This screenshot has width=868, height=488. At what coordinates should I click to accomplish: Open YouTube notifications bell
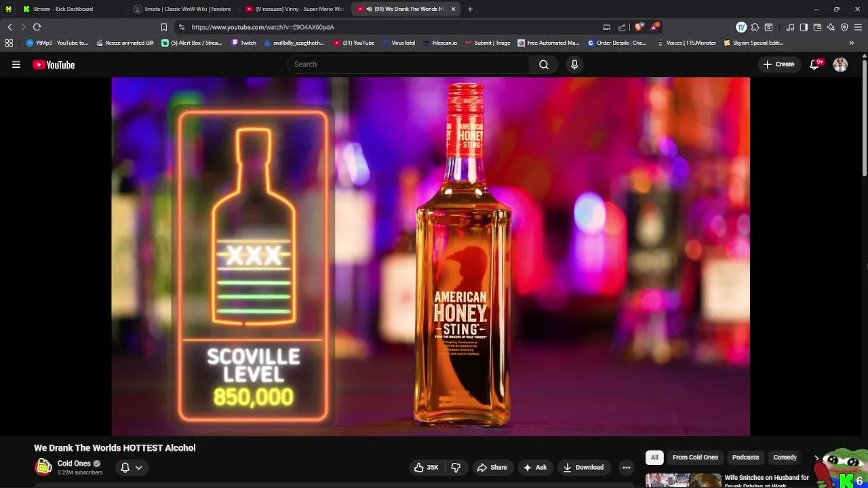[814, 64]
